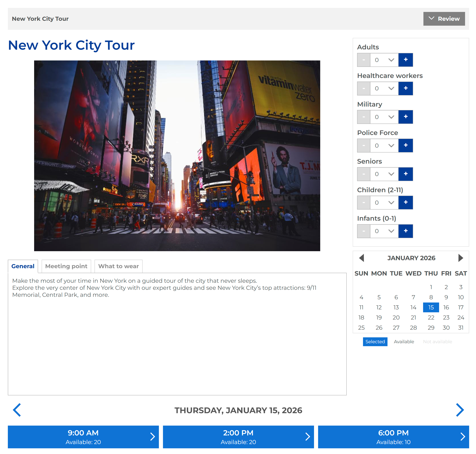Choose the 6:00 PM time slot

pyautogui.click(x=393, y=437)
